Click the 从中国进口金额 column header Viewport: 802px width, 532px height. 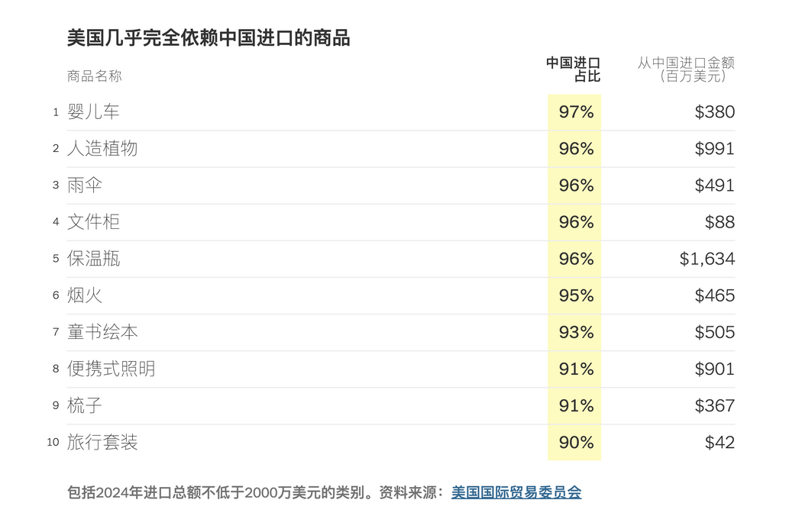click(x=686, y=69)
